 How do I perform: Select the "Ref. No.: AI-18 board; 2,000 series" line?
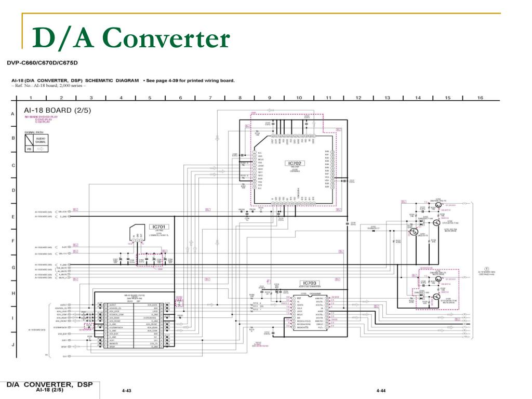[48, 86]
